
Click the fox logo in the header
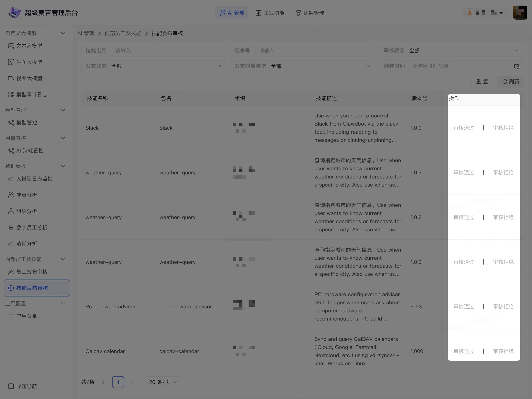14,13
